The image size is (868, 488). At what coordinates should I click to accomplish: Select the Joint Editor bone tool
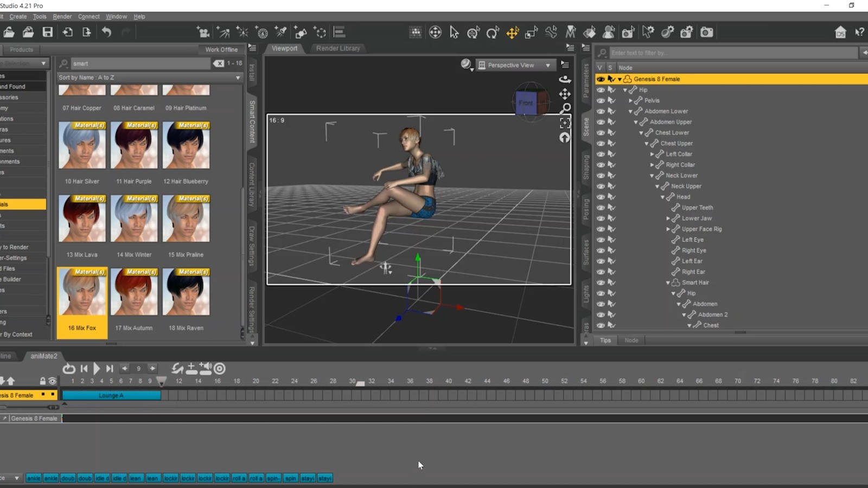[551, 33]
